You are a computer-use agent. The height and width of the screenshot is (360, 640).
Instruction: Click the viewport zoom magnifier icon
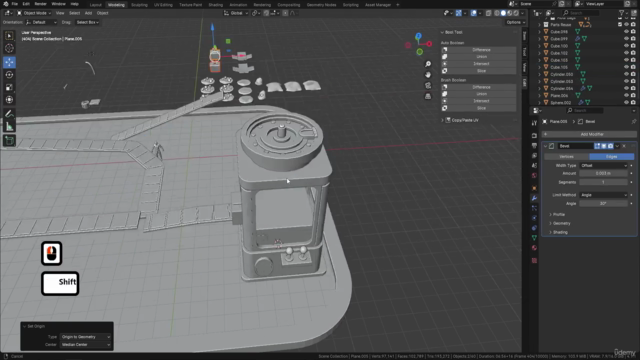pyautogui.click(x=428, y=64)
